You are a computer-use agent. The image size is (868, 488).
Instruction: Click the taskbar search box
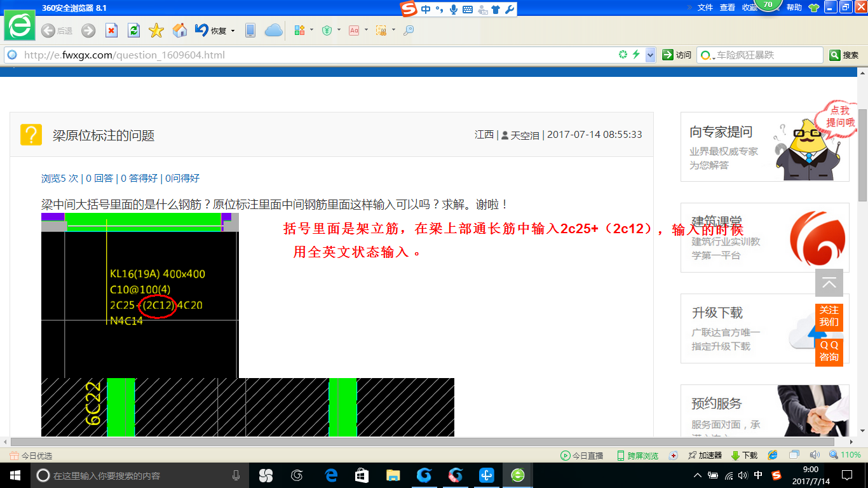(x=140, y=475)
